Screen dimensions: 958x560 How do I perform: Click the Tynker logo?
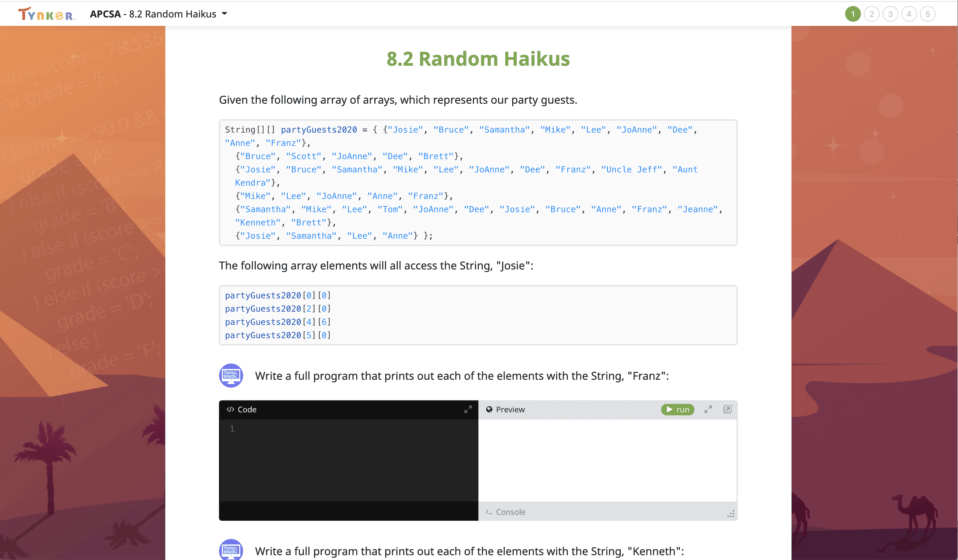point(47,14)
